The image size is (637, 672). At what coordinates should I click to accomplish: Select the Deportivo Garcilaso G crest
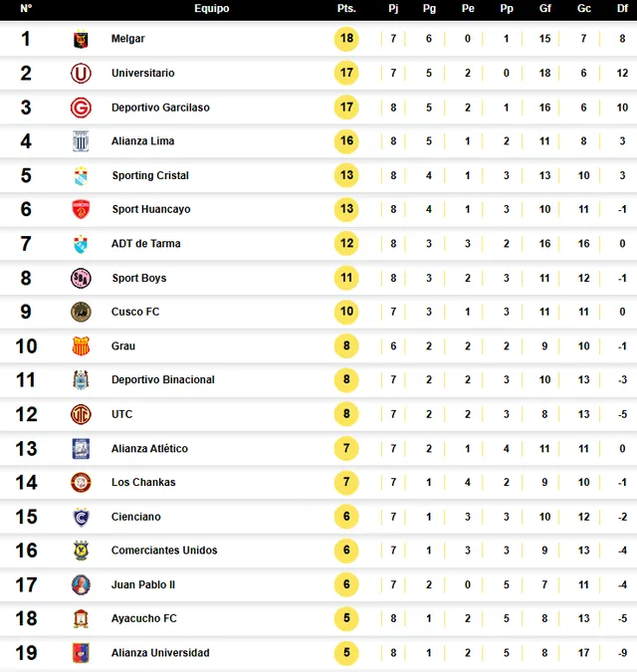[81, 108]
